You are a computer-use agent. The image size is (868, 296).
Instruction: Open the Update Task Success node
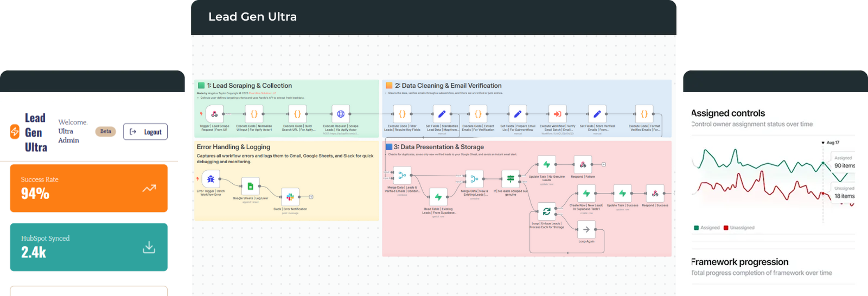click(622, 193)
